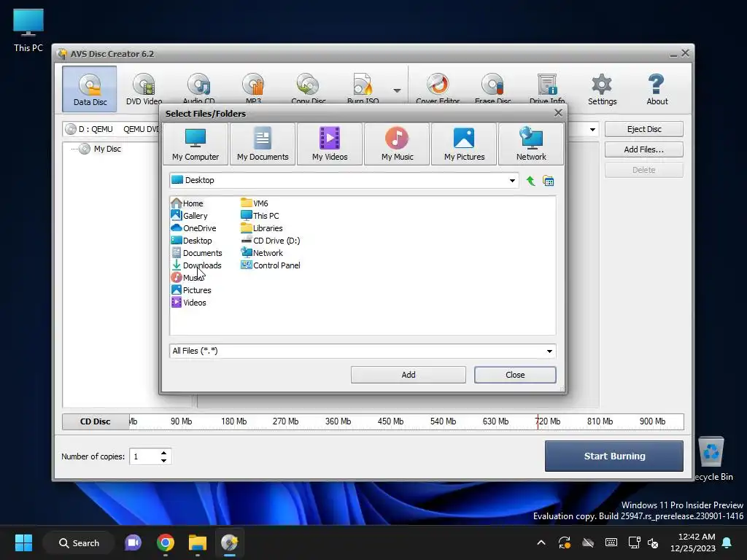Open the Erase Disc tool
The width and height of the screenshot is (747, 560).
[x=492, y=89]
